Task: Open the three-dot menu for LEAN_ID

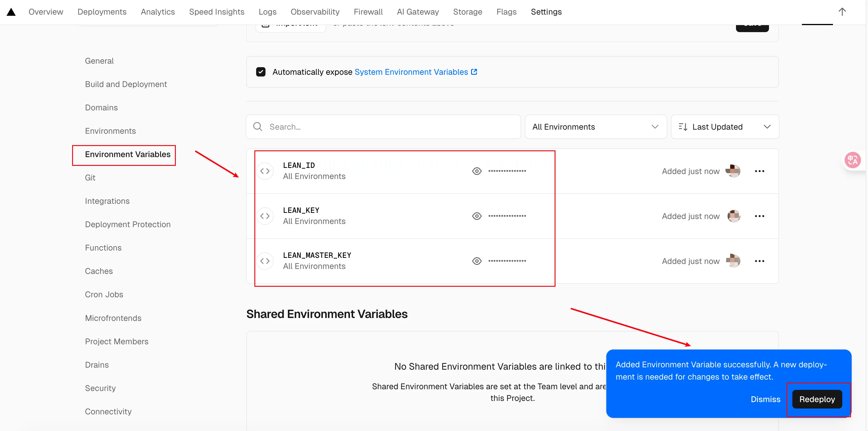Action: pos(759,171)
